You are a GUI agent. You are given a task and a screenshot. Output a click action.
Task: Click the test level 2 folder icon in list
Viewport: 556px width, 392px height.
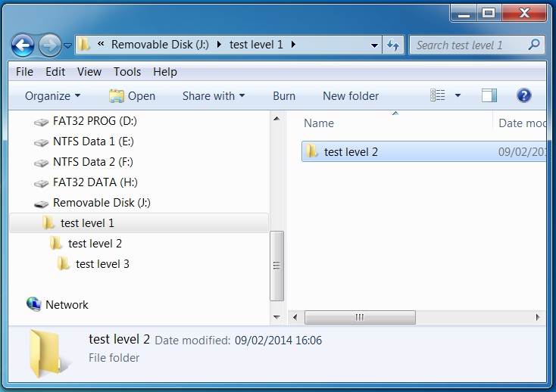pos(312,151)
